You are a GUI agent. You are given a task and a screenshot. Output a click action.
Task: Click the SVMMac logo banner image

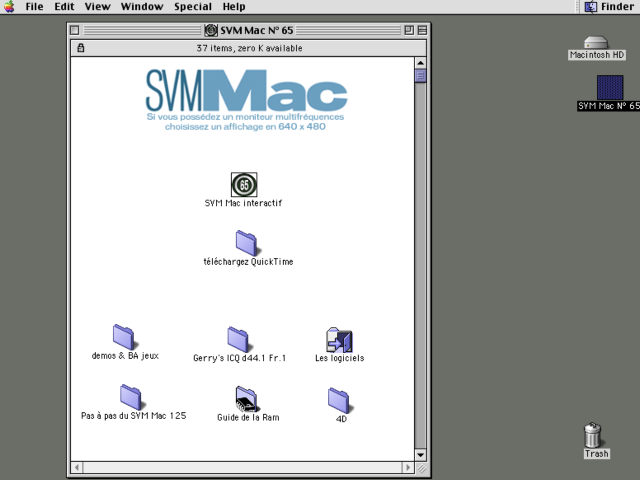pos(246,100)
